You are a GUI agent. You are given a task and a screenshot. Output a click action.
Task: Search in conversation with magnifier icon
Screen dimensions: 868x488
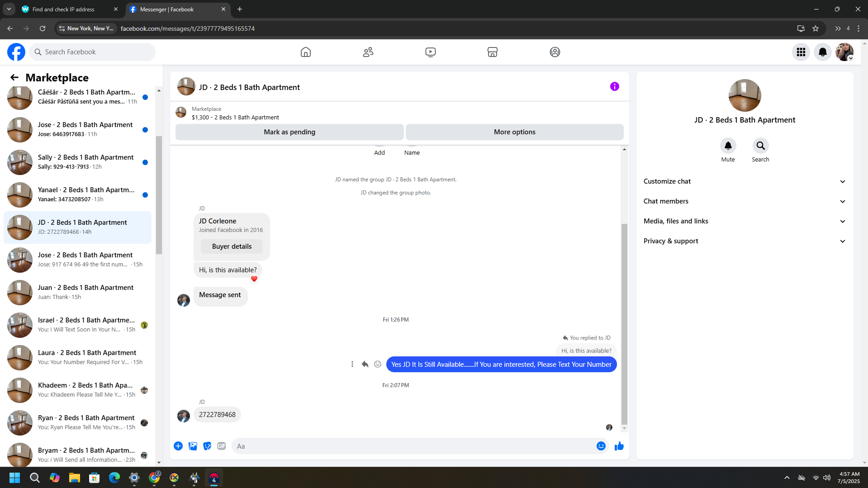tap(761, 146)
